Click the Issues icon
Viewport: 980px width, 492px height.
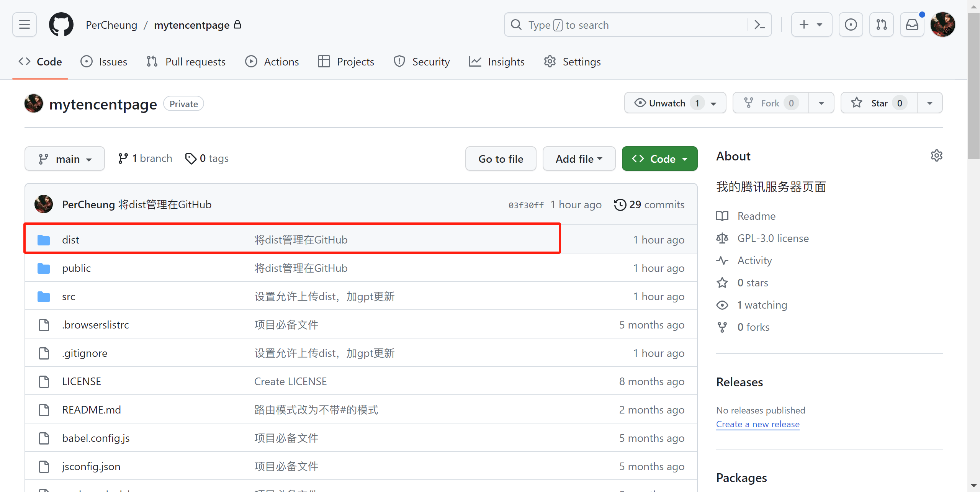tap(87, 62)
